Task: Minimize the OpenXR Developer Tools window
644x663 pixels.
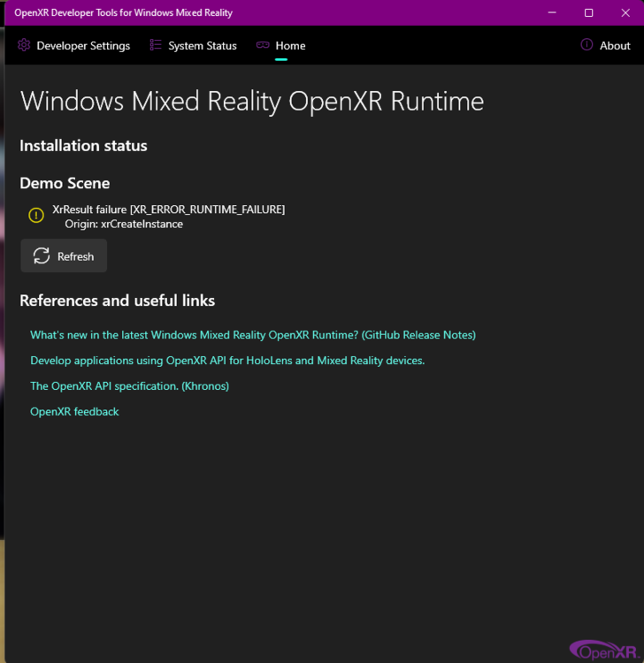Action: pos(552,12)
